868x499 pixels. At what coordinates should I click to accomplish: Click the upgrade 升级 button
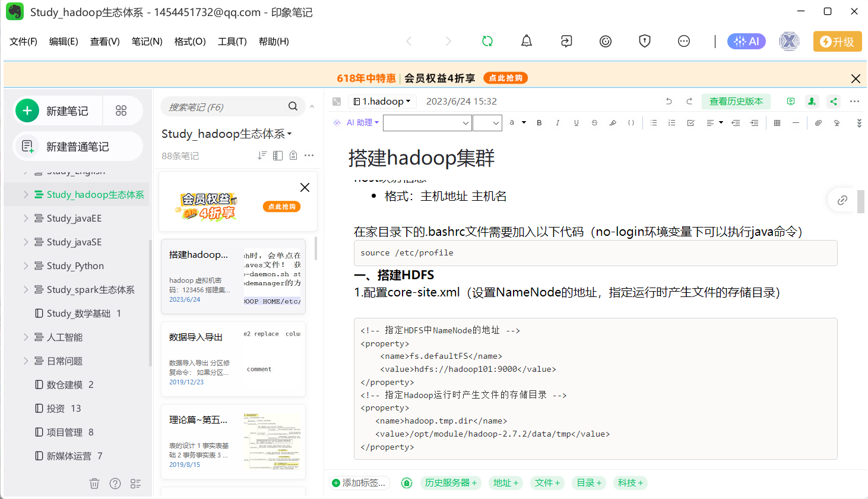coord(837,42)
